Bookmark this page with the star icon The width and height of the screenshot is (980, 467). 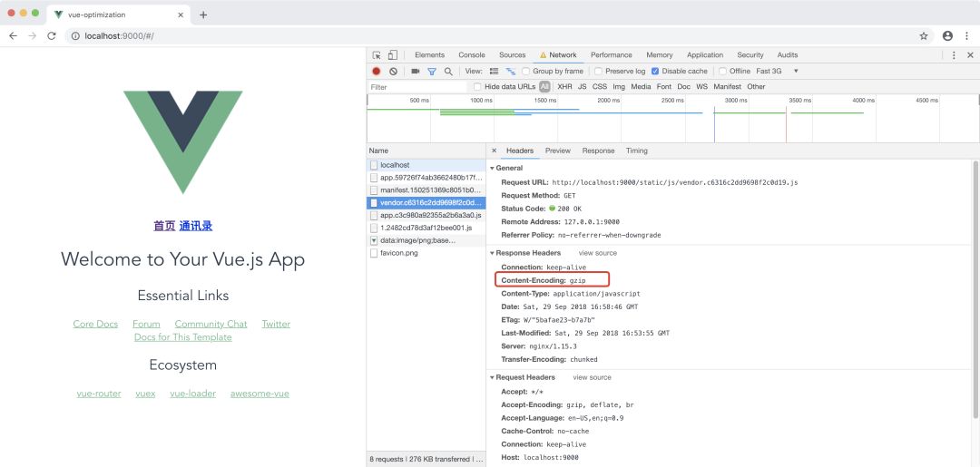tap(924, 36)
